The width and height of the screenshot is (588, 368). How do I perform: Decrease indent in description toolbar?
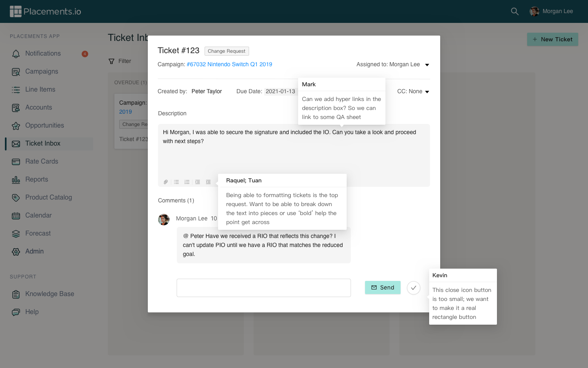(x=208, y=182)
